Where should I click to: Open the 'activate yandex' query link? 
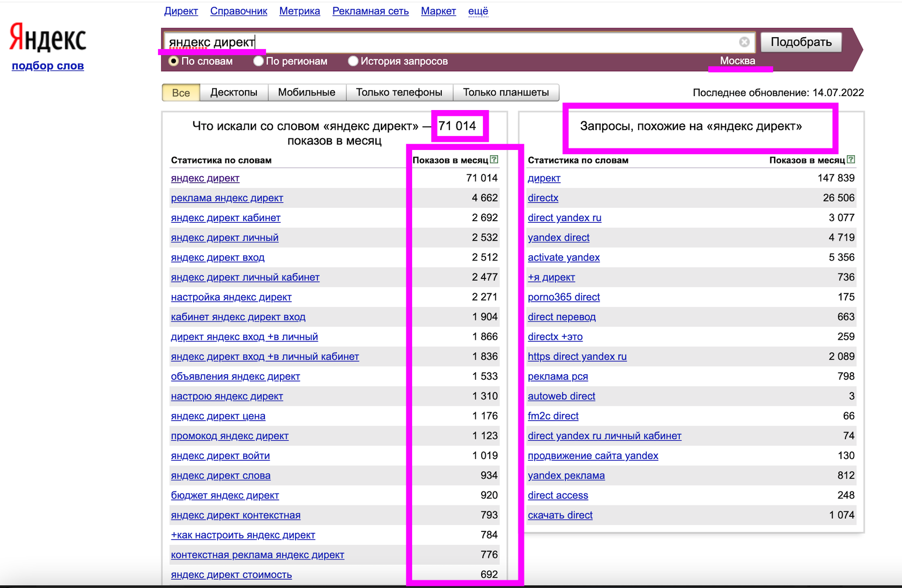(564, 257)
